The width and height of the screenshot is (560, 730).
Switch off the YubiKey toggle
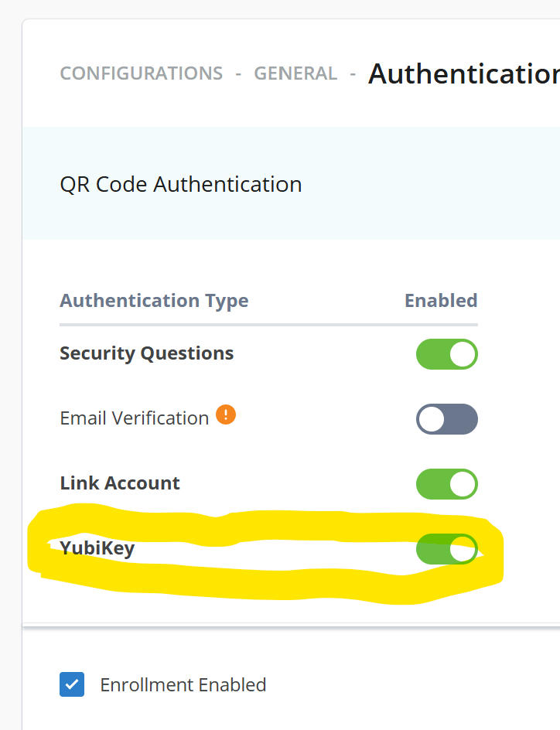coord(447,549)
